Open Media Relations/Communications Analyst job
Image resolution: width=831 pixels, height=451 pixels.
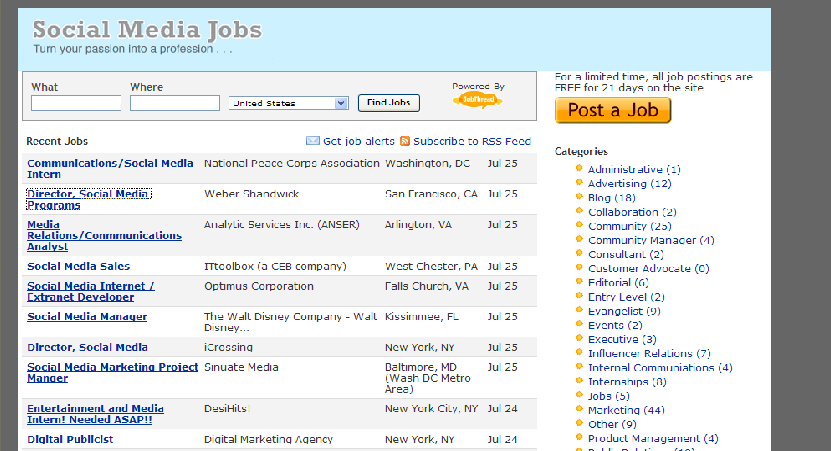coord(104,235)
